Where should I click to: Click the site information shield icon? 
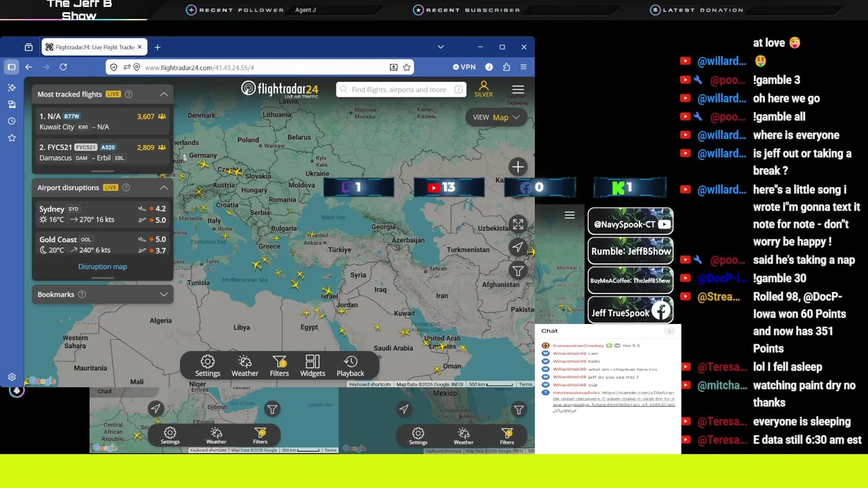point(113,67)
